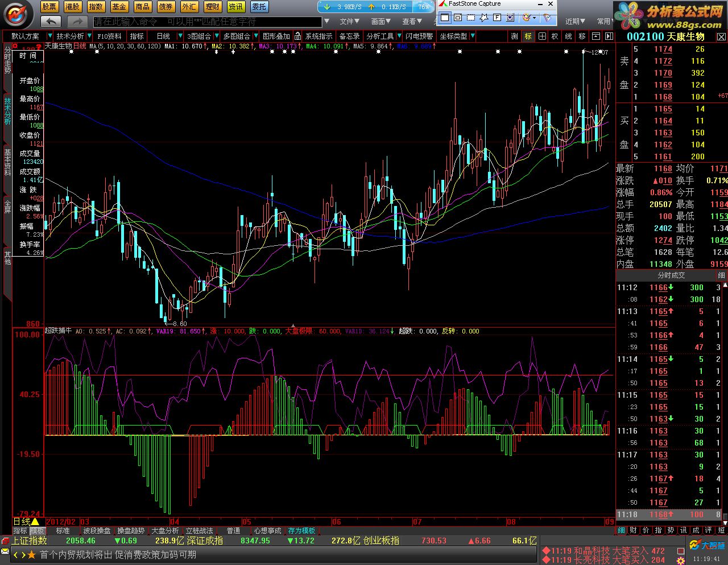Viewport: 728px width, 565px height.
Task: Click the download speed 3.9KB/S indicator
Action: click(x=342, y=7)
